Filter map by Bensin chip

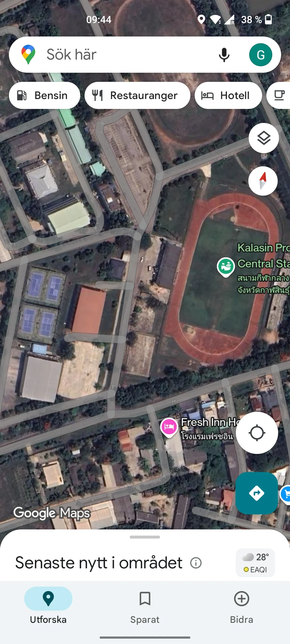point(45,96)
